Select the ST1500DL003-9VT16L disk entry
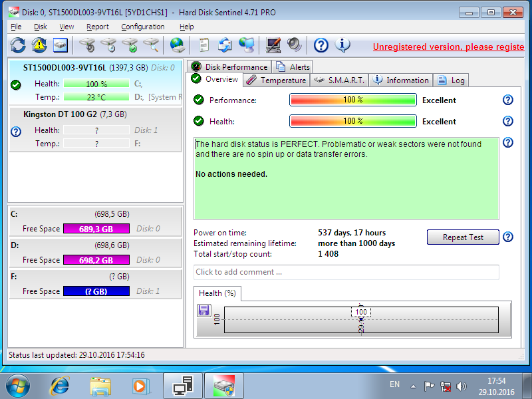 point(95,82)
